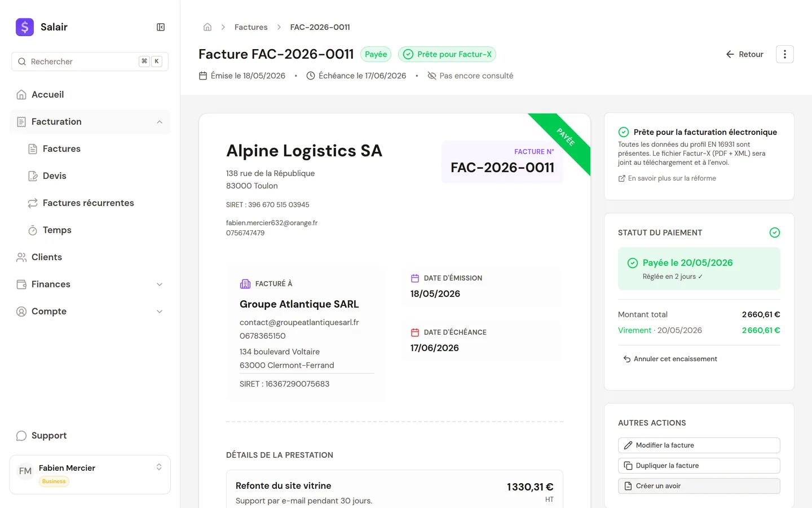Click the Prête pour Factur-X badge
Viewport: 812px width, 508px height.
pos(447,54)
